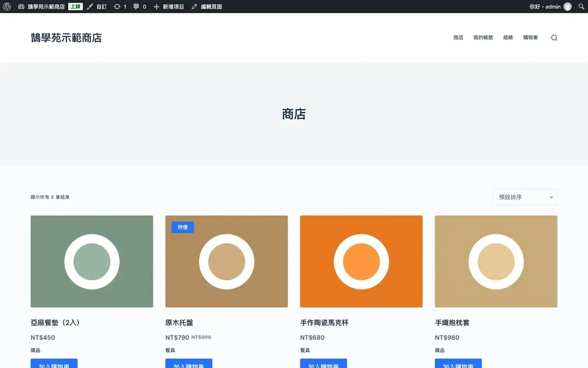
Task: Open 鵠學苑示範商店 dashboard link in admin bar
Action: (x=41, y=6)
